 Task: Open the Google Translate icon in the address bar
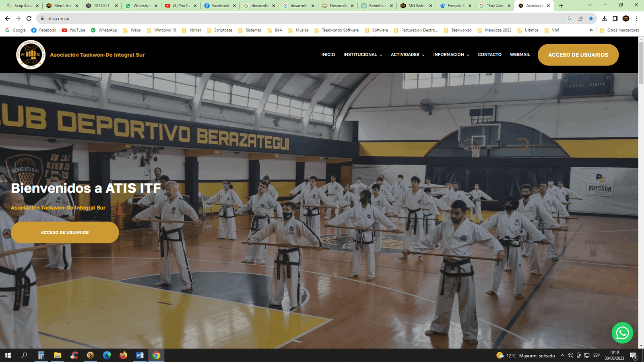pyautogui.click(x=570, y=19)
